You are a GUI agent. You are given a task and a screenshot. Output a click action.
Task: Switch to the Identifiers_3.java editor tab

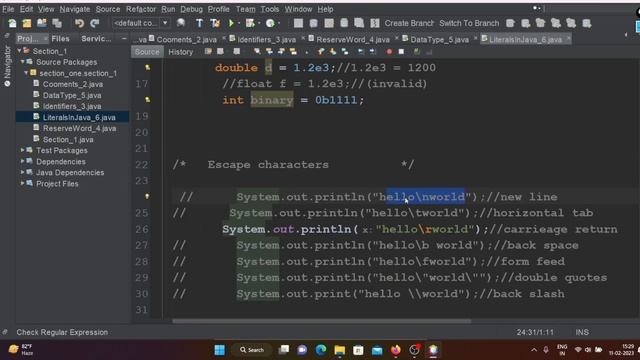(x=267, y=39)
